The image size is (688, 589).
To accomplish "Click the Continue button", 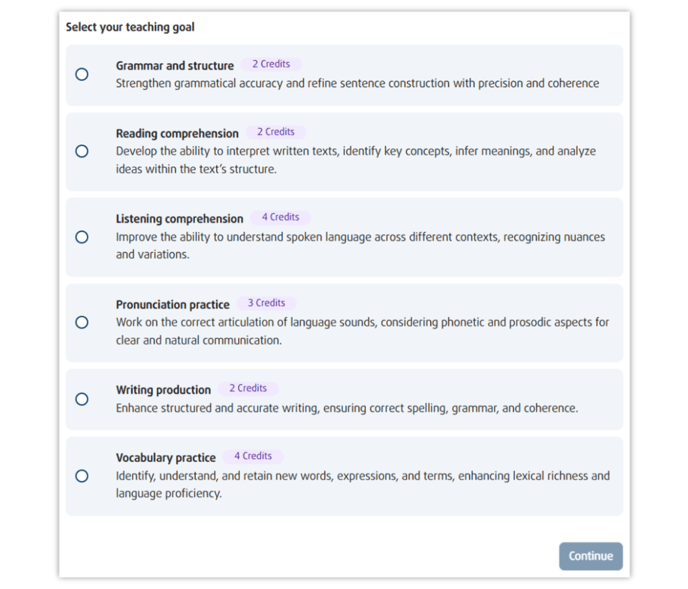I will coord(590,556).
